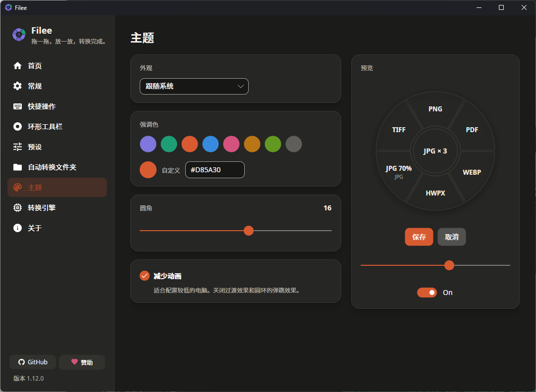Click the 自定义 custom color circle
This screenshot has height=392, width=536.
[148, 170]
